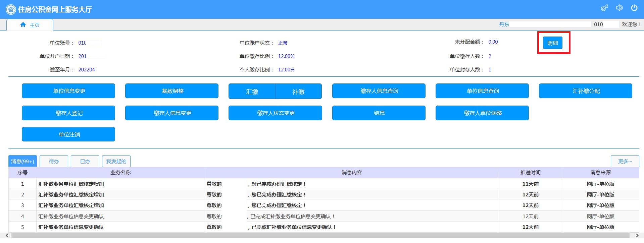Screen dimensions: 644x243
Task: Open 单位信息变更
Action: click(68, 91)
